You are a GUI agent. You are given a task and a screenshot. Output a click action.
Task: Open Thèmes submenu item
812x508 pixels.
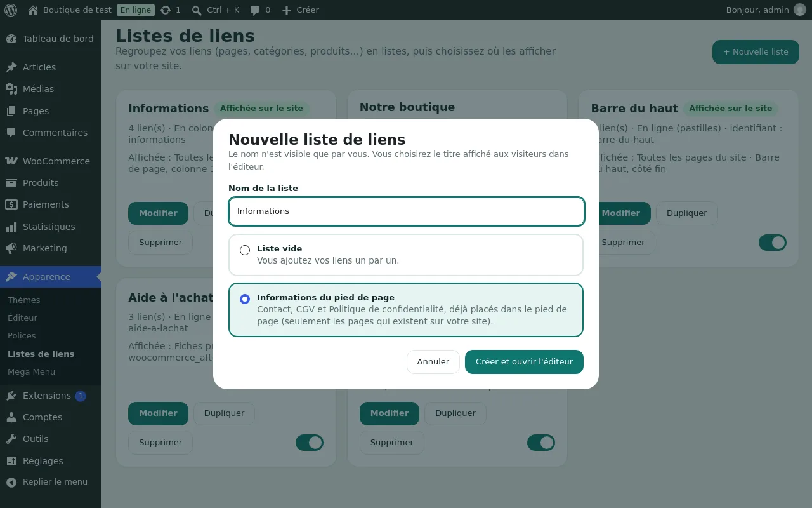24,300
